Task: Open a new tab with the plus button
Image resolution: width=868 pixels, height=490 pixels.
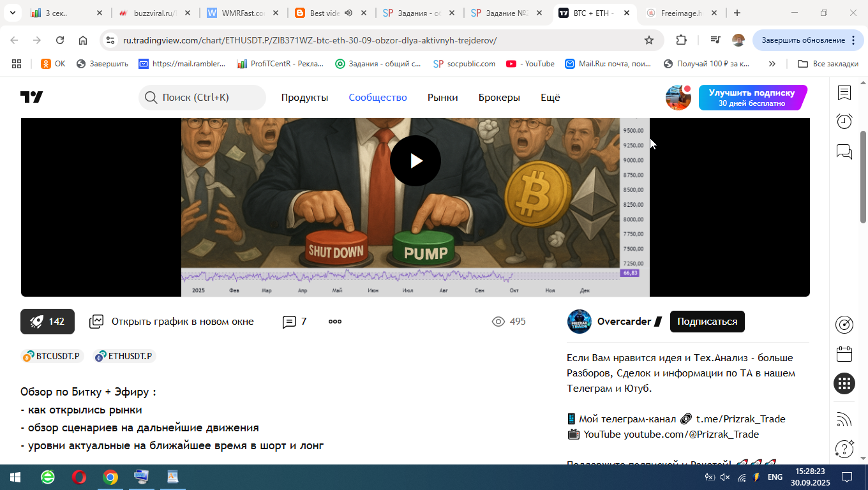Action: point(737,13)
